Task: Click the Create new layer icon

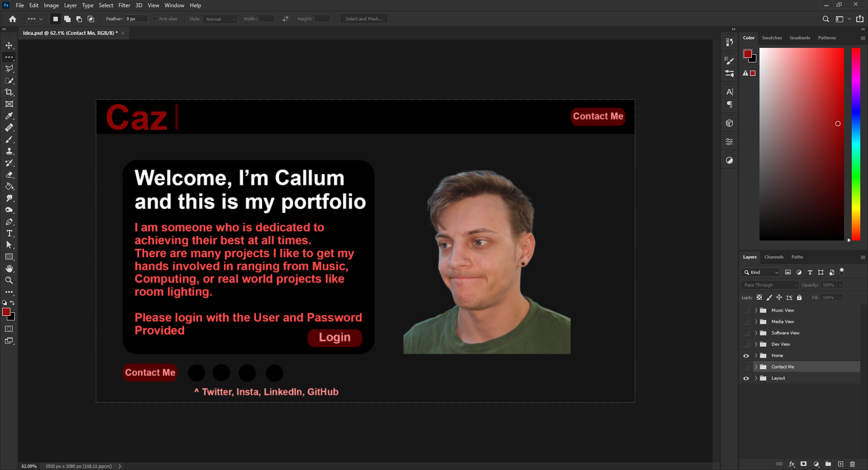Action: point(840,464)
